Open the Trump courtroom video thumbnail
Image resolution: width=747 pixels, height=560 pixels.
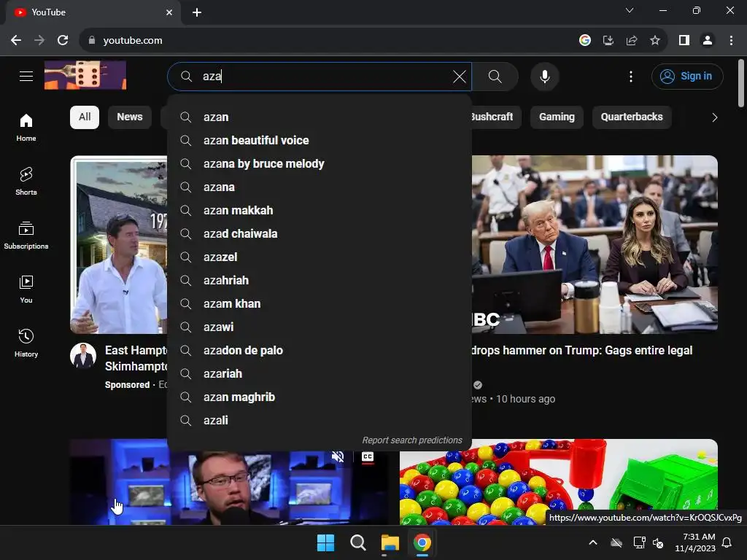click(x=595, y=244)
